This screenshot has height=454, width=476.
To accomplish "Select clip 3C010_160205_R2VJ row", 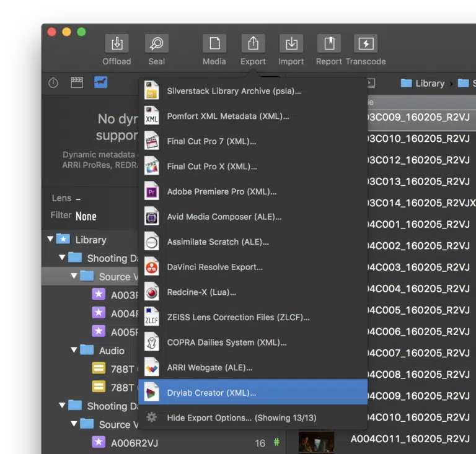I will pos(421,139).
